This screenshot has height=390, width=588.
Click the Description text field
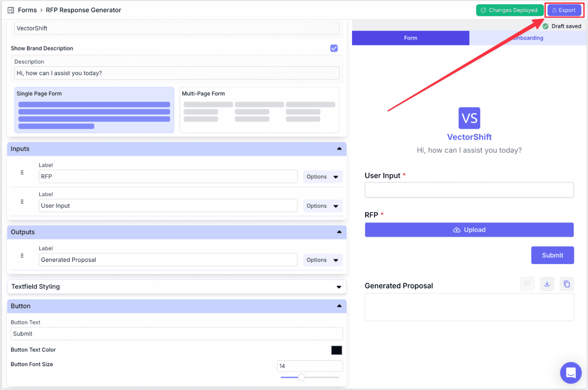(x=177, y=73)
